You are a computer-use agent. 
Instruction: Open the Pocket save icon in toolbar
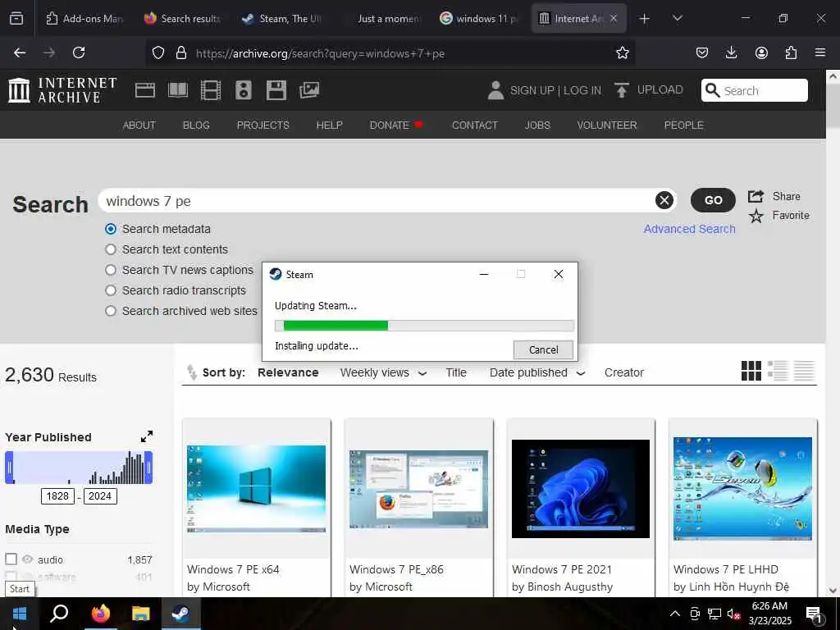(702, 52)
